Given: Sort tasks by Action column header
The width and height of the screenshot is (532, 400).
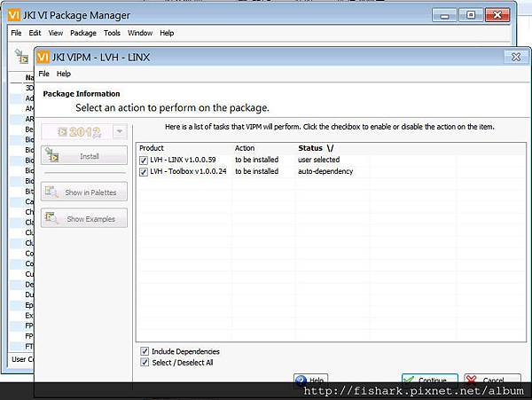Looking at the screenshot, I should [x=245, y=148].
